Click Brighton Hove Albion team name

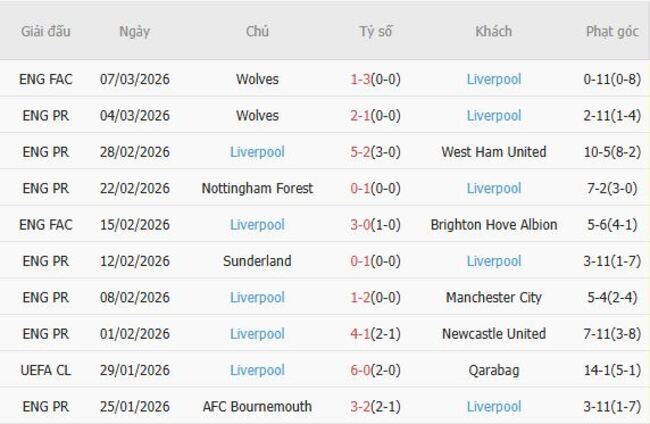[x=494, y=225]
